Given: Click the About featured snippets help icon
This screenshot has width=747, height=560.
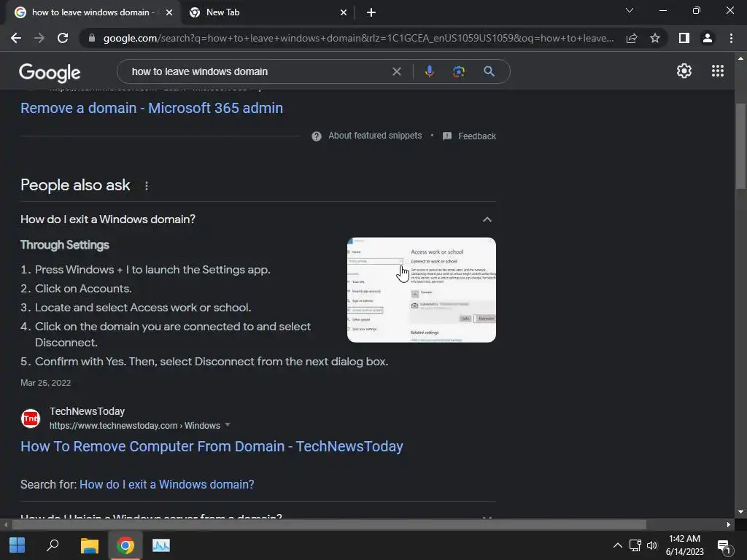Looking at the screenshot, I should [317, 136].
